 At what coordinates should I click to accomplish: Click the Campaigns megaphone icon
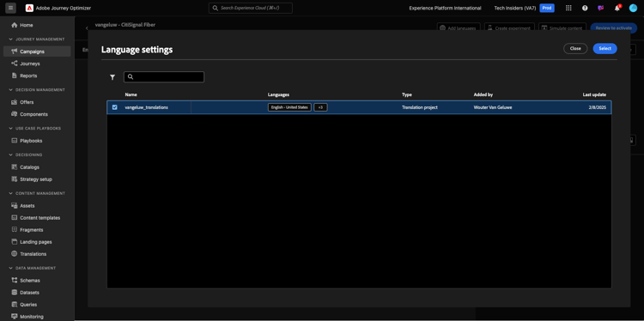pyautogui.click(x=15, y=51)
